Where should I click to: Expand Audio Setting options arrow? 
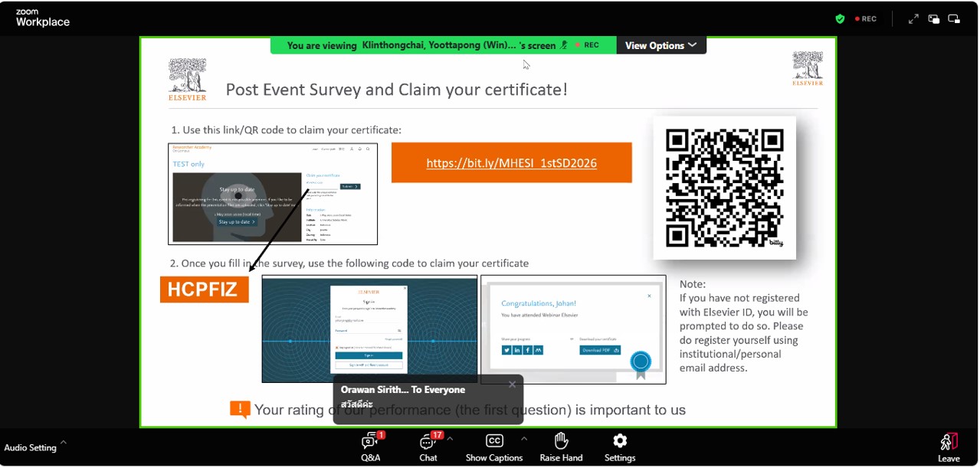pos(64,442)
